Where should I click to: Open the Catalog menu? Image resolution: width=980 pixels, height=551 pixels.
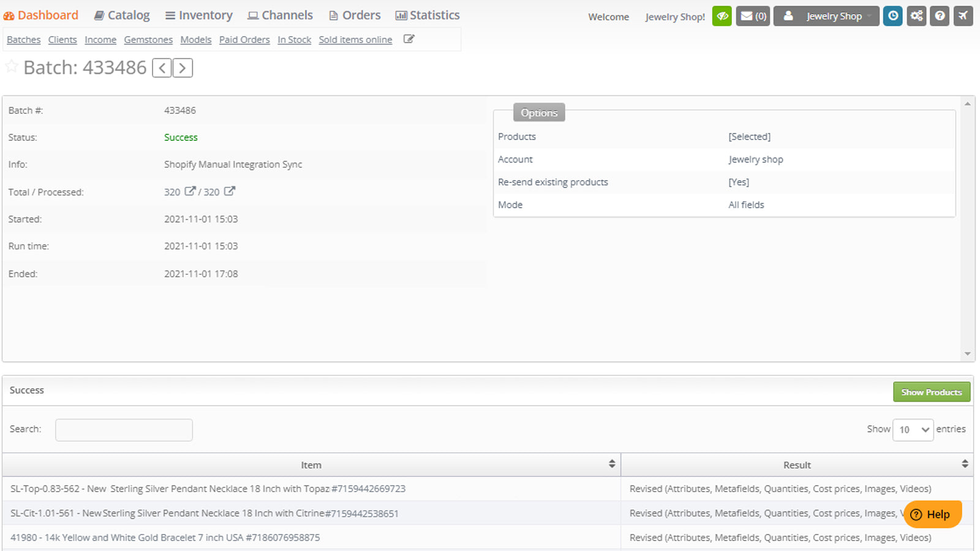[121, 15]
